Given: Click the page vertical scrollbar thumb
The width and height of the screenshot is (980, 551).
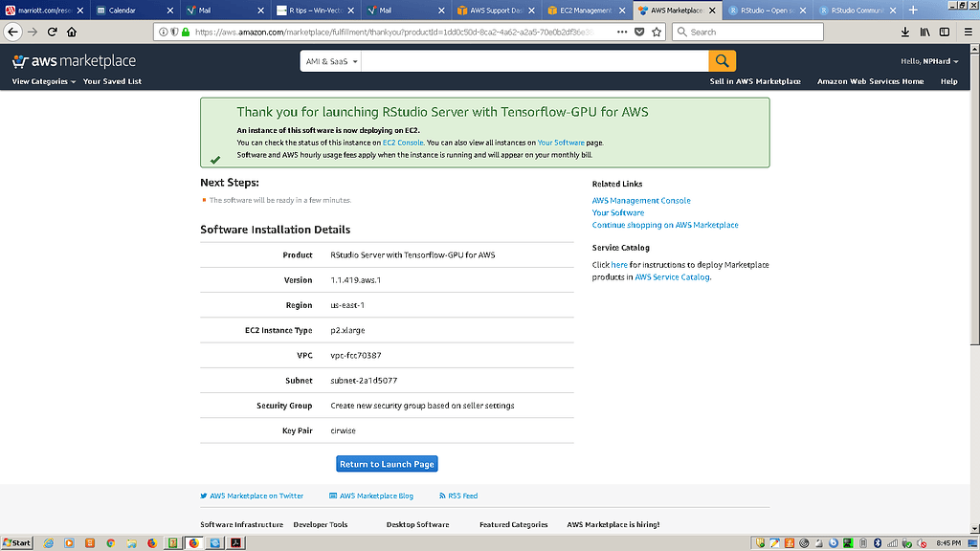Looking at the screenshot, I should pos(974,199).
